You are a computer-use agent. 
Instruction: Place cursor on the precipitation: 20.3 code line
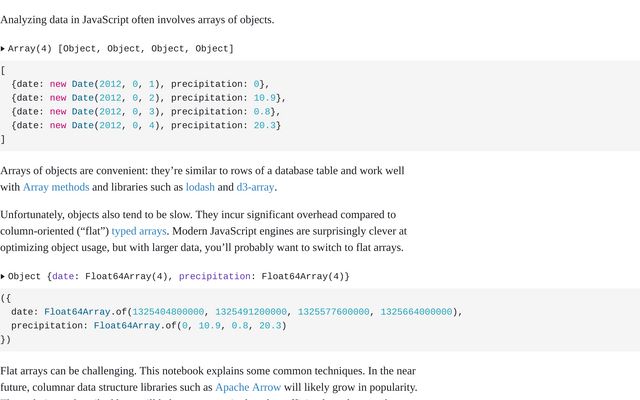pos(146,126)
